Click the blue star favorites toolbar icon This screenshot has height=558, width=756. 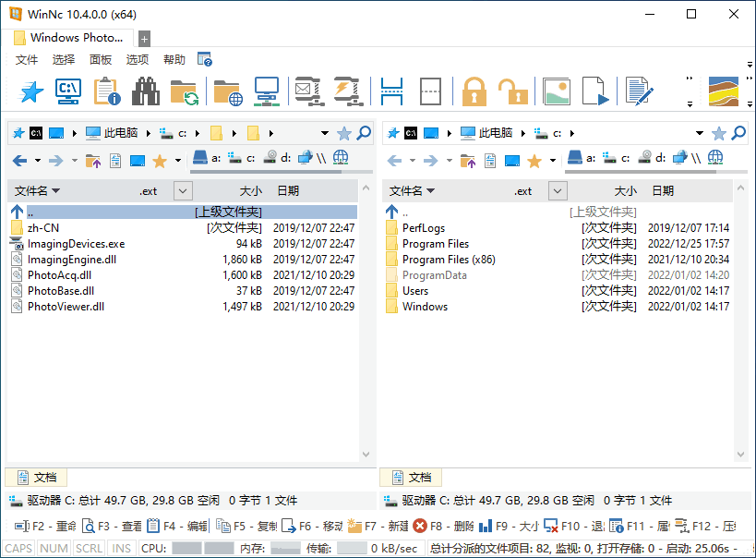pos(30,91)
